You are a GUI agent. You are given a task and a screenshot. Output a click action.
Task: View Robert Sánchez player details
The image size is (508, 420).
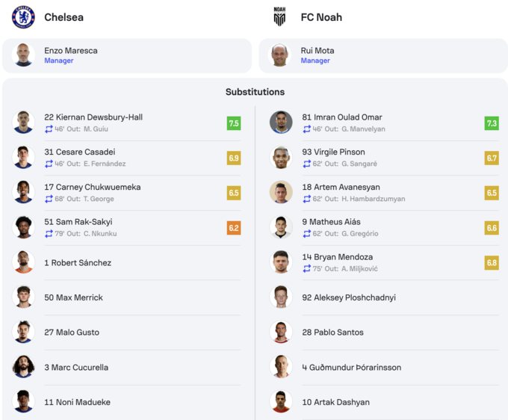click(x=78, y=263)
